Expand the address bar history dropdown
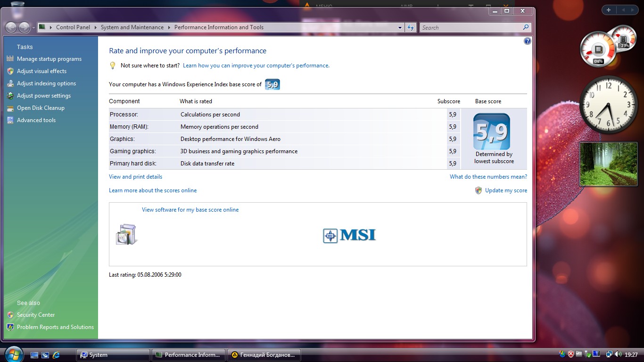 [400, 27]
